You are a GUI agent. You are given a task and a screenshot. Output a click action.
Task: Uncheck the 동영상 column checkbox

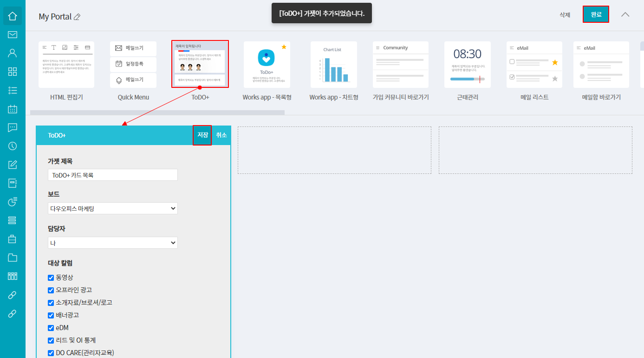(51, 278)
